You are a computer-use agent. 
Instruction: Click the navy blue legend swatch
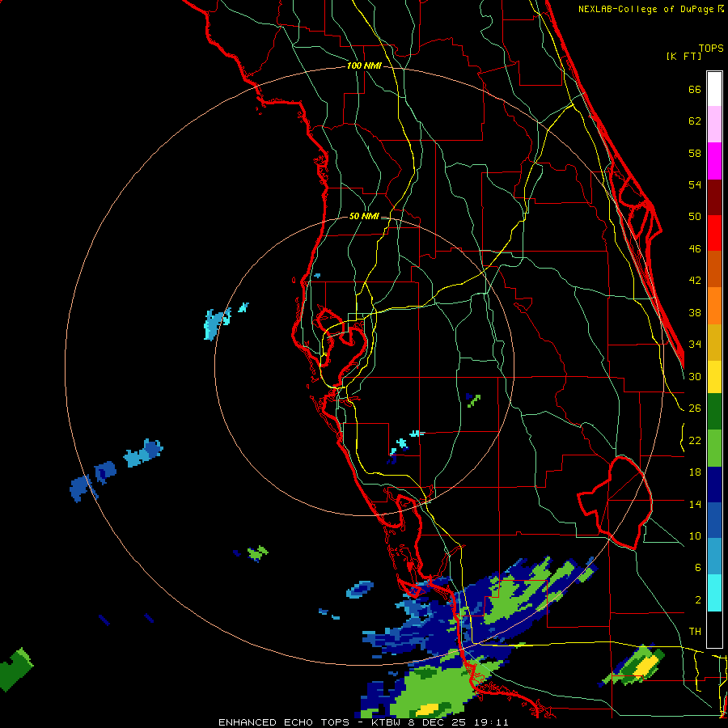pyautogui.click(x=714, y=485)
